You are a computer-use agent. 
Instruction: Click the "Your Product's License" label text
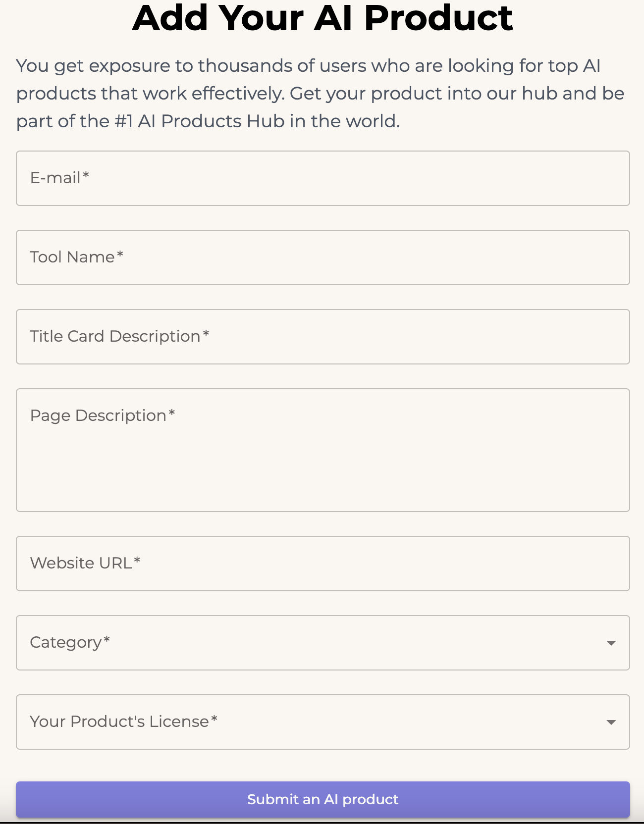(119, 721)
